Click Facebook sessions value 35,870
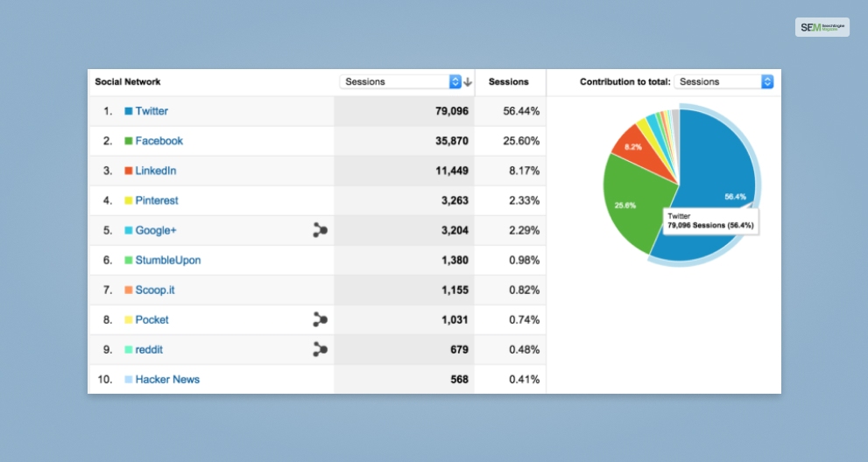868x462 pixels. [452, 141]
